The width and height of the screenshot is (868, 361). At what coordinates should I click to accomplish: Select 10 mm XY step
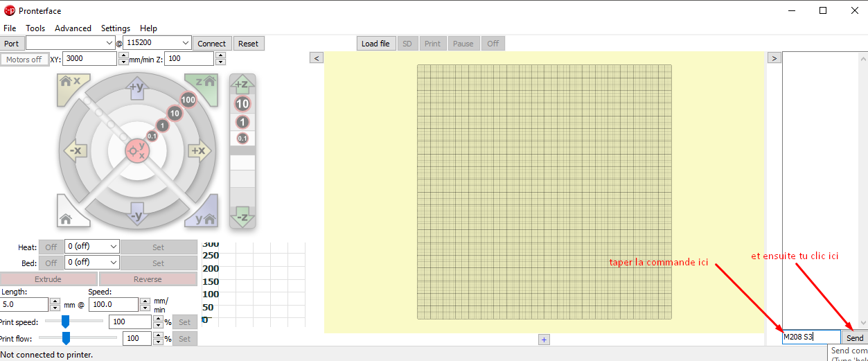click(x=175, y=113)
